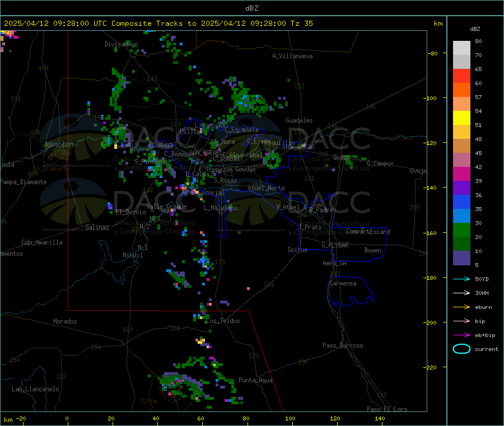Click the 'CompantEscard' map label
The width and height of the screenshot is (504, 426).
click(368, 232)
